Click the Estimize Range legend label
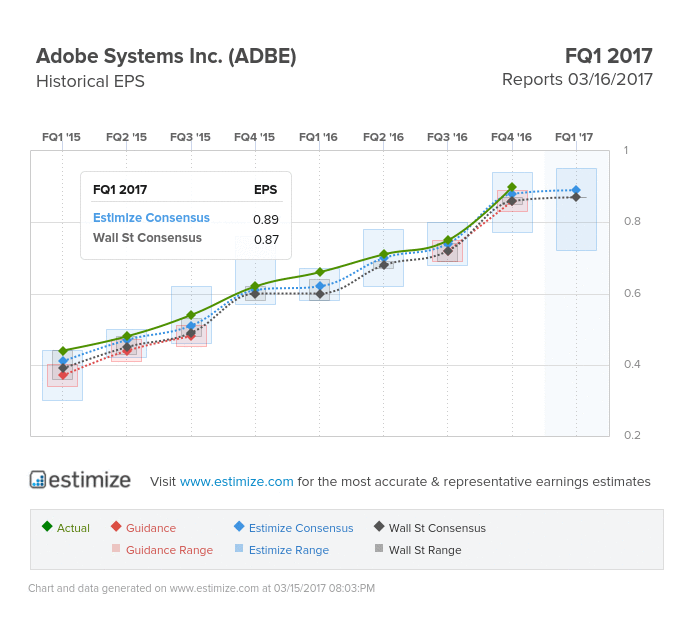 click(x=289, y=550)
